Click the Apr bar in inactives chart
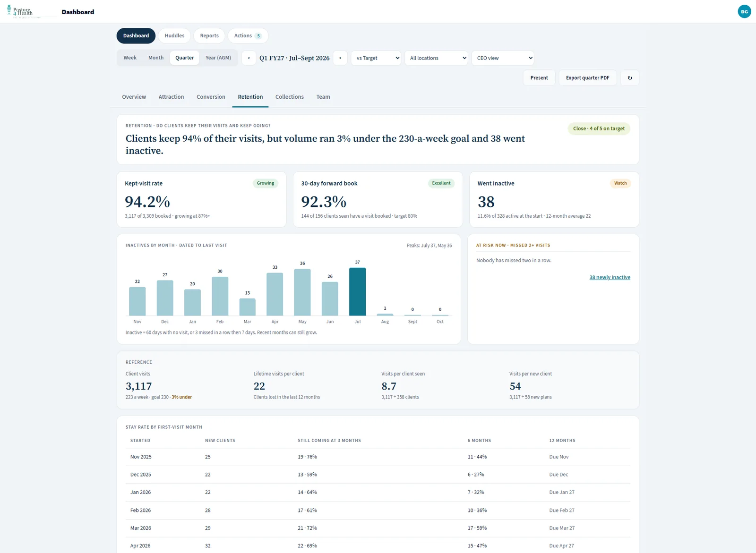 pyautogui.click(x=275, y=294)
